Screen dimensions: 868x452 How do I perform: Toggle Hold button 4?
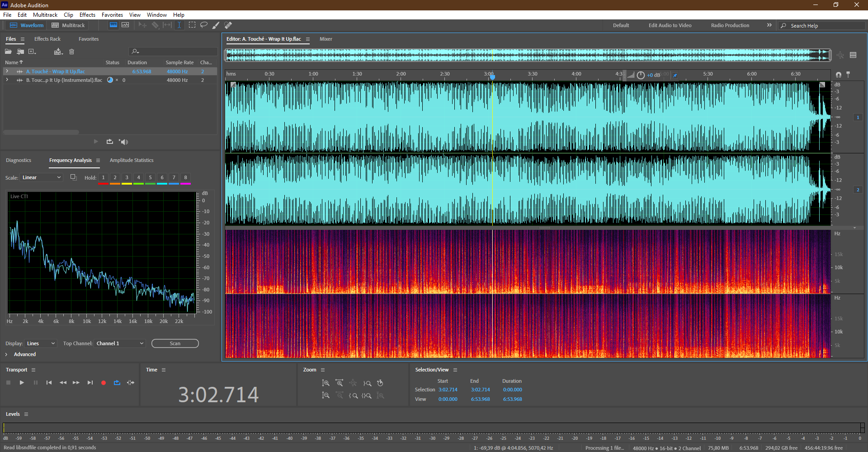coord(139,178)
